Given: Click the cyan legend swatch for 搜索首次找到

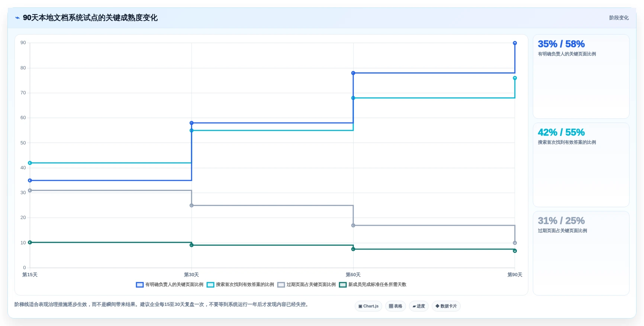Looking at the screenshot, I should pyautogui.click(x=210, y=285).
